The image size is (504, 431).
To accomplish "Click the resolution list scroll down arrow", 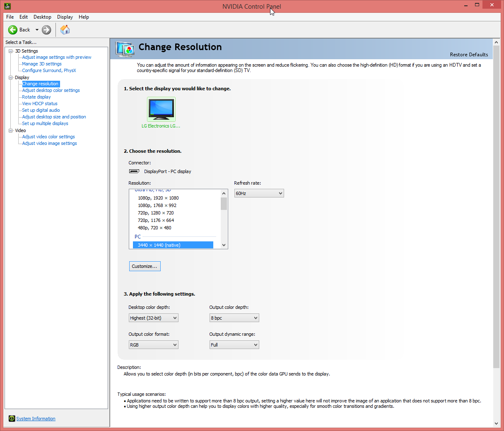I will [224, 245].
